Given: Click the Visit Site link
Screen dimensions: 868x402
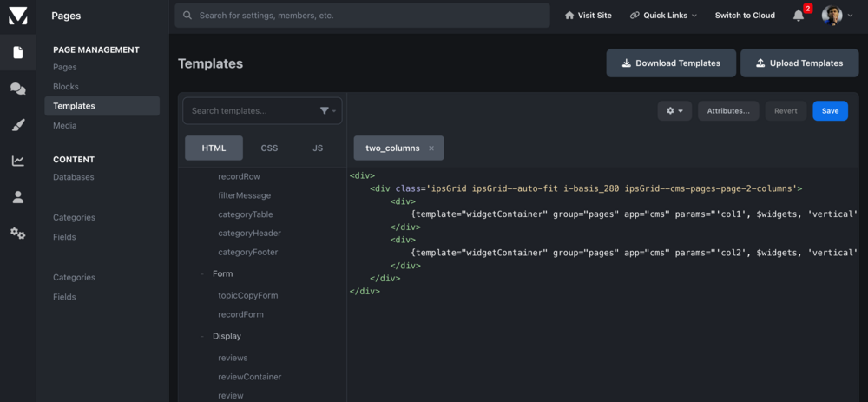Looking at the screenshot, I should [x=588, y=16].
